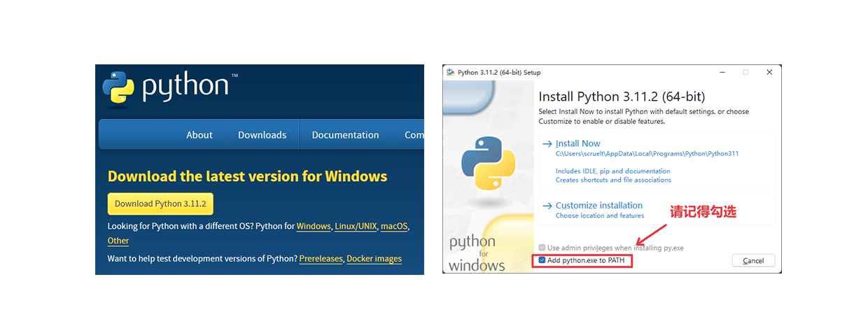The width and height of the screenshot is (868, 326).
Task: Follow the Other OS link
Action: coord(118,241)
